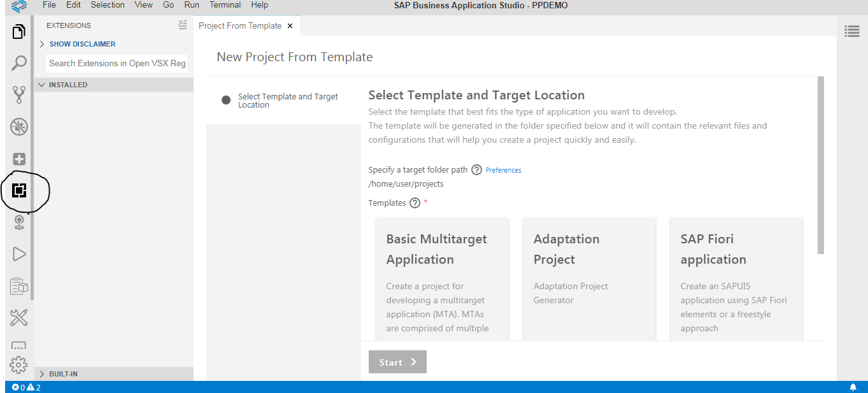The width and height of the screenshot is (868, 393).
Task: Open the Search view magnifier icon
Action: [x=19, y=63]
